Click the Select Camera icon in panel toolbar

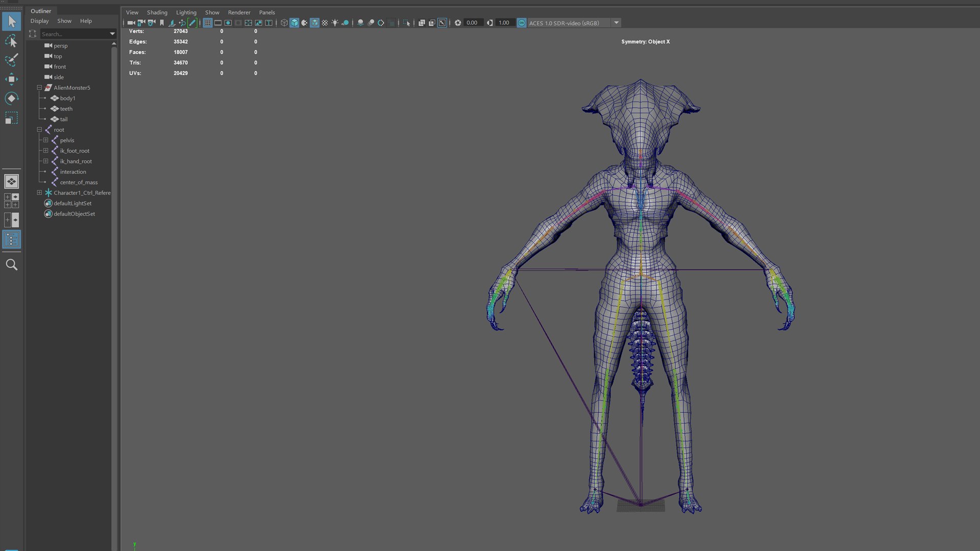(x=131, y=23)
